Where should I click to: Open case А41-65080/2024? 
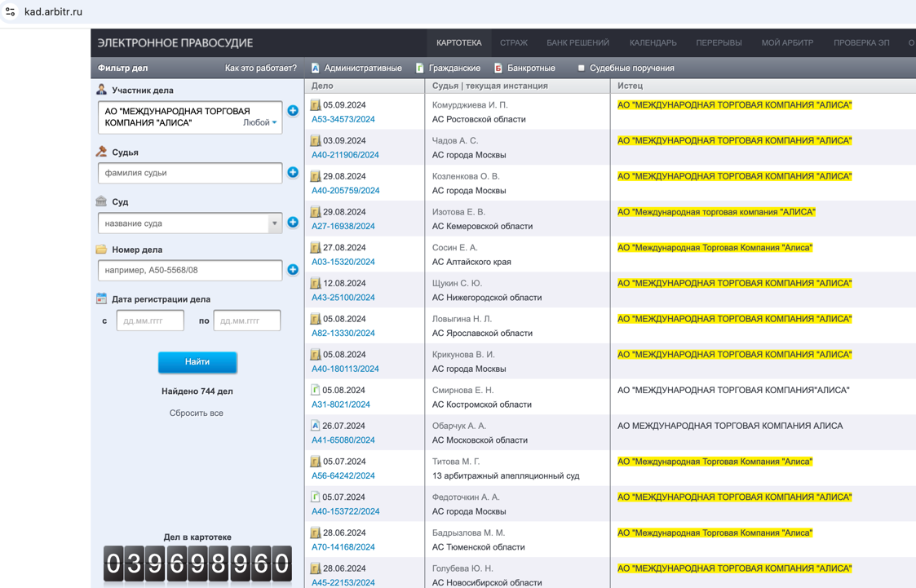tap(343, 440)
